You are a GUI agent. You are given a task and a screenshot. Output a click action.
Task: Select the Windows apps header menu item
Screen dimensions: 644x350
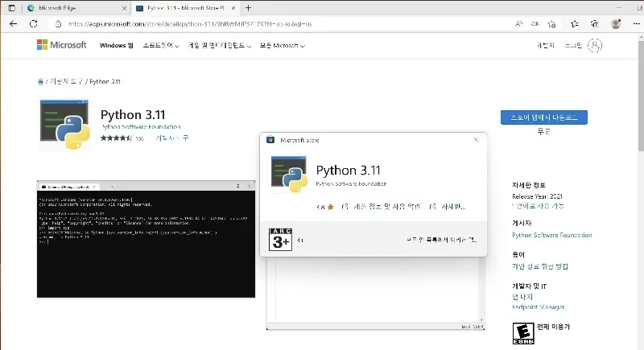tap(116, 46)
